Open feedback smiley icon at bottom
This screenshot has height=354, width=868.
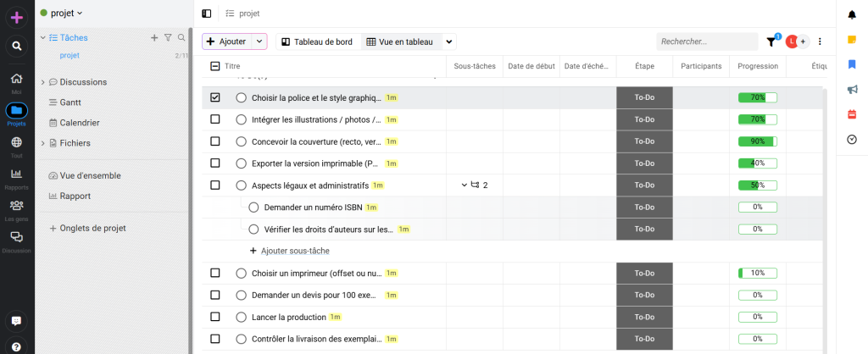coord(17,321)
